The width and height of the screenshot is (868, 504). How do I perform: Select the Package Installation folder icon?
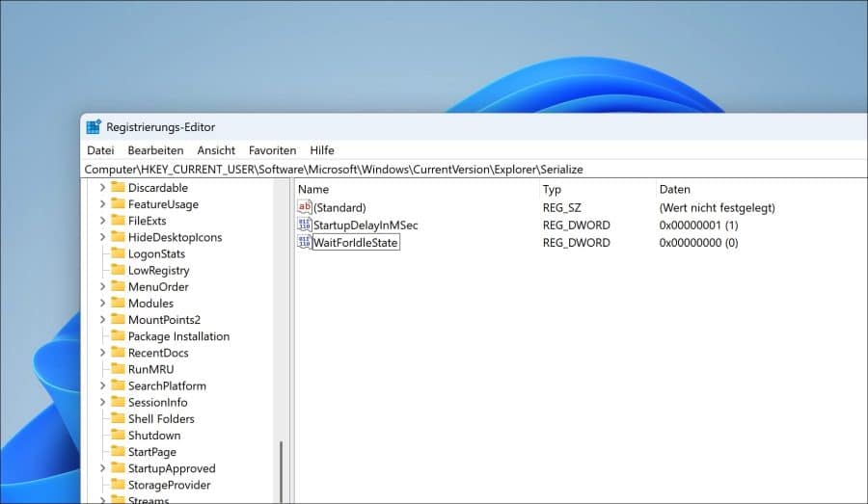[x=118, y=335]
